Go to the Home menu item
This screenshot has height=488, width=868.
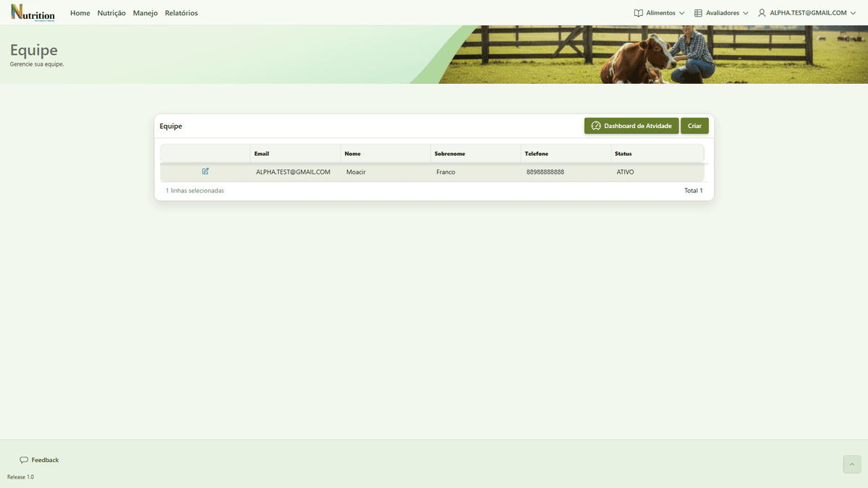(x=80, y=13)
